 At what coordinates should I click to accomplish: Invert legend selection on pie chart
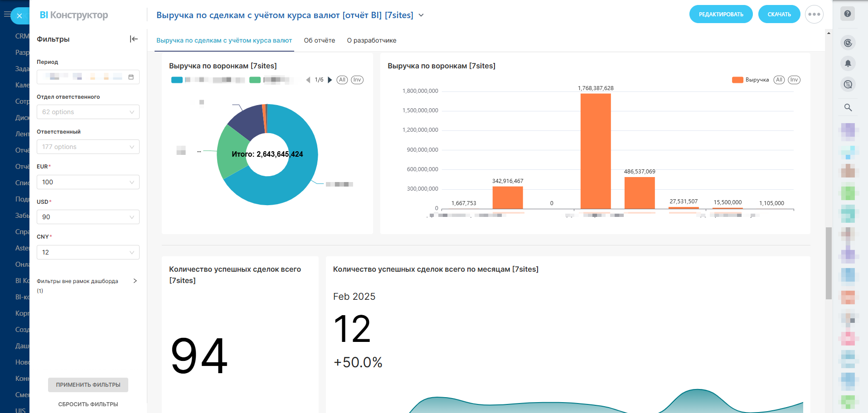tap(357, 80)
